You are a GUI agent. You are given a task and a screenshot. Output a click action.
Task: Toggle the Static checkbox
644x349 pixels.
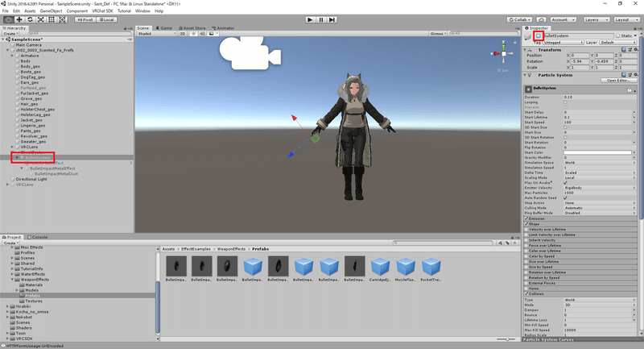[x=617, y=35]
